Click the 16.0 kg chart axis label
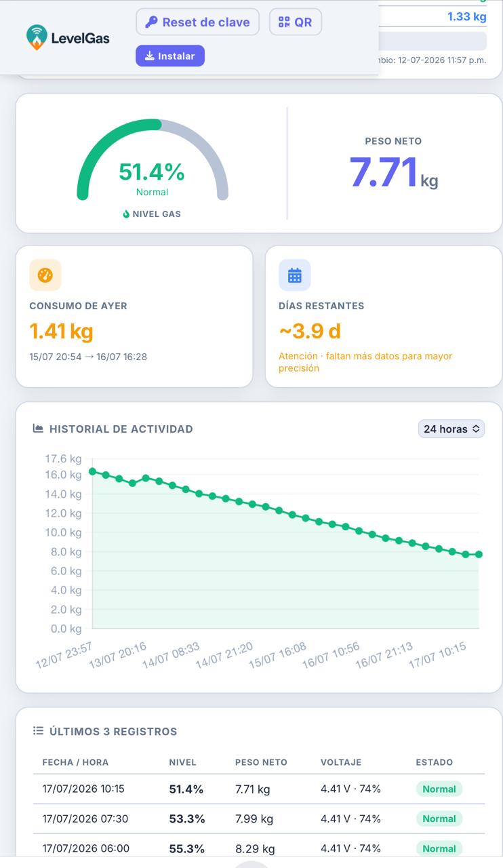503x868 pixels. (63, 475)
